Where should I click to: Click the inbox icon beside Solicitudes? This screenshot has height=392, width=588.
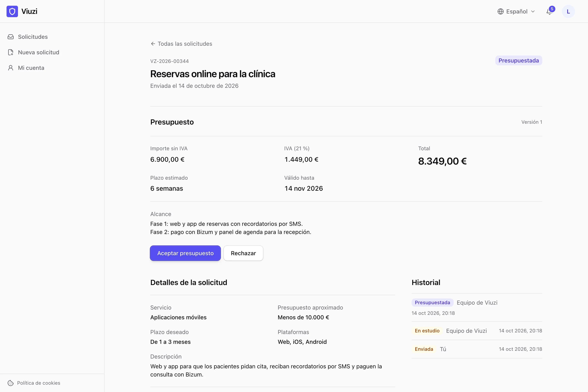click(10, 37)
